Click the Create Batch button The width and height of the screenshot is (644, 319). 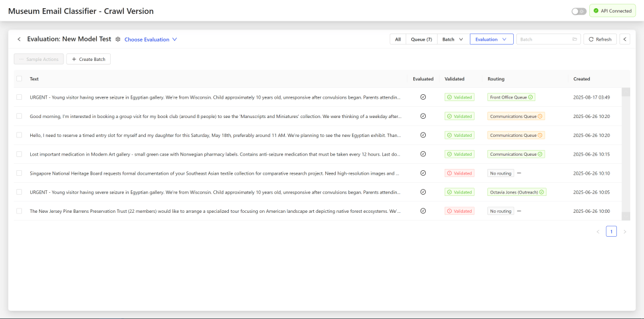[88, 59]
